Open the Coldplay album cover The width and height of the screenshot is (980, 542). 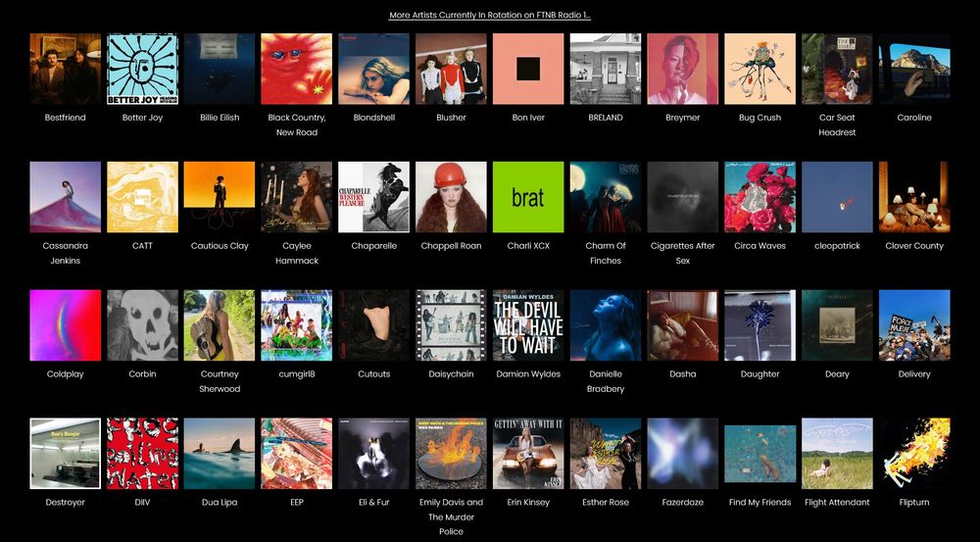tap(65, 325)
